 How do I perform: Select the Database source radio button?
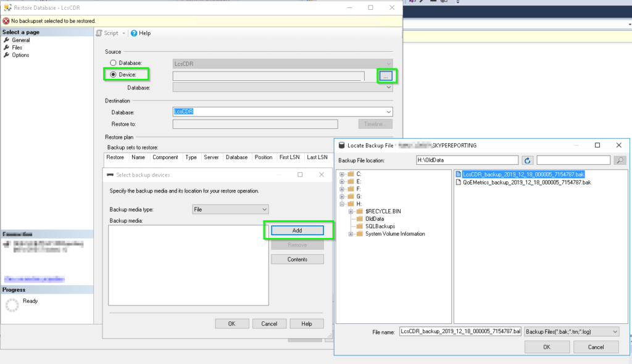(114, 63)
